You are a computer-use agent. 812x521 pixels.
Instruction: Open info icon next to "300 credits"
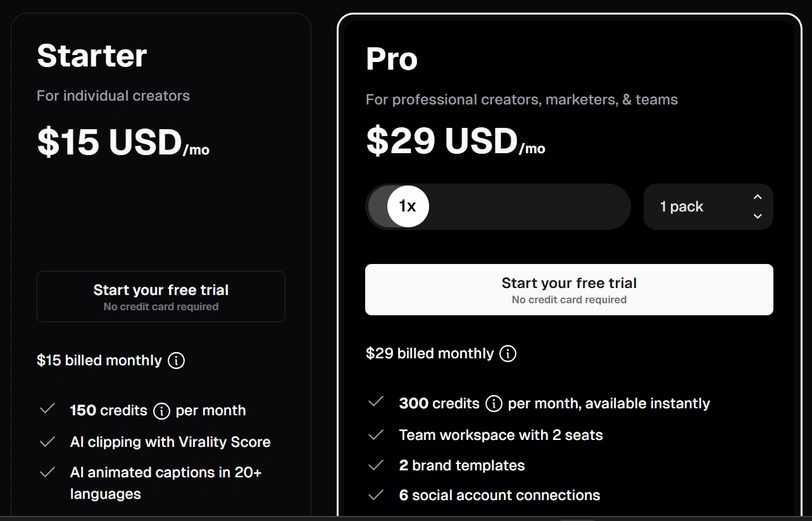pos(494,404)
